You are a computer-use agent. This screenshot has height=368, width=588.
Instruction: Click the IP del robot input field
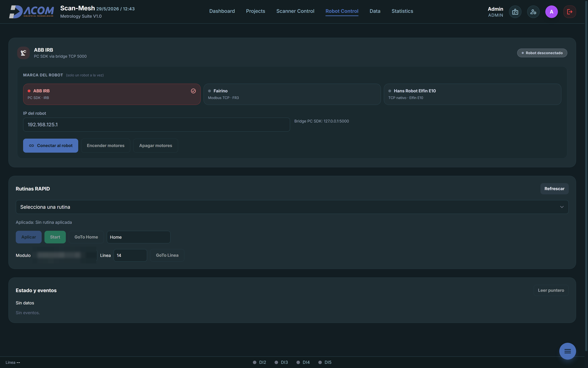[157, 125]
